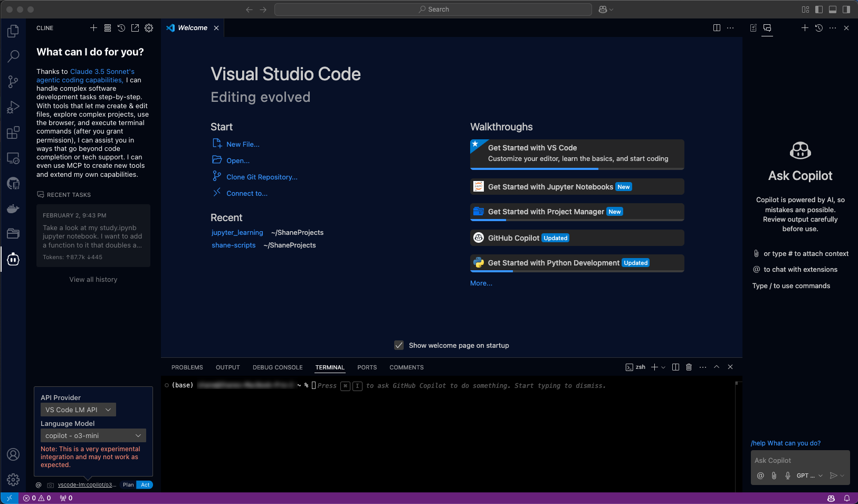
Task: Switch to the PORTS panel tab
Action: click(x=367, y=367)
